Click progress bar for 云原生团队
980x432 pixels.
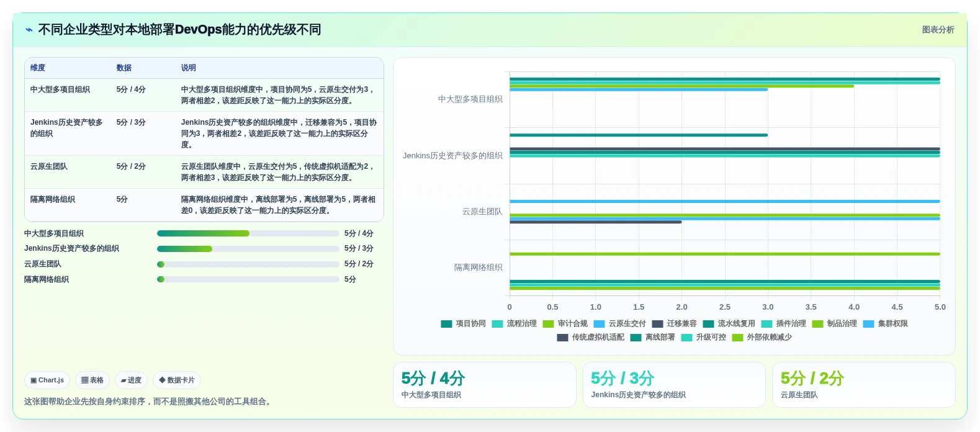pos(248,264)
